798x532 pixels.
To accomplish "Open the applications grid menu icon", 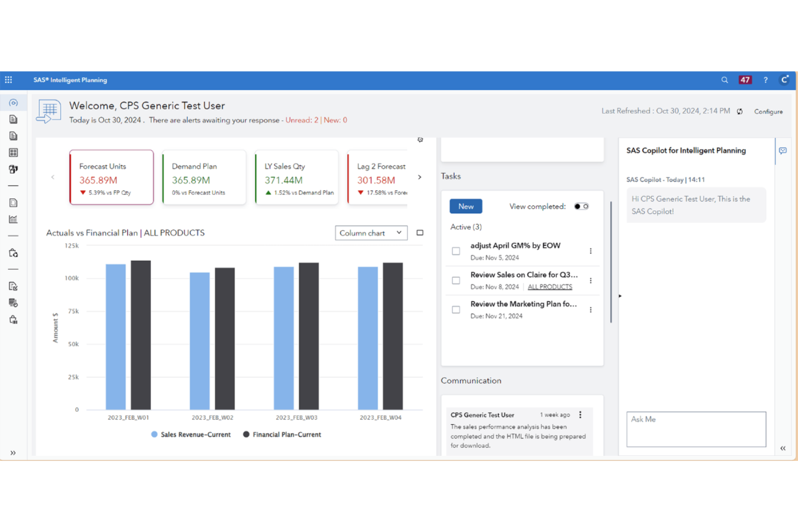I will (x=9, y=80).
